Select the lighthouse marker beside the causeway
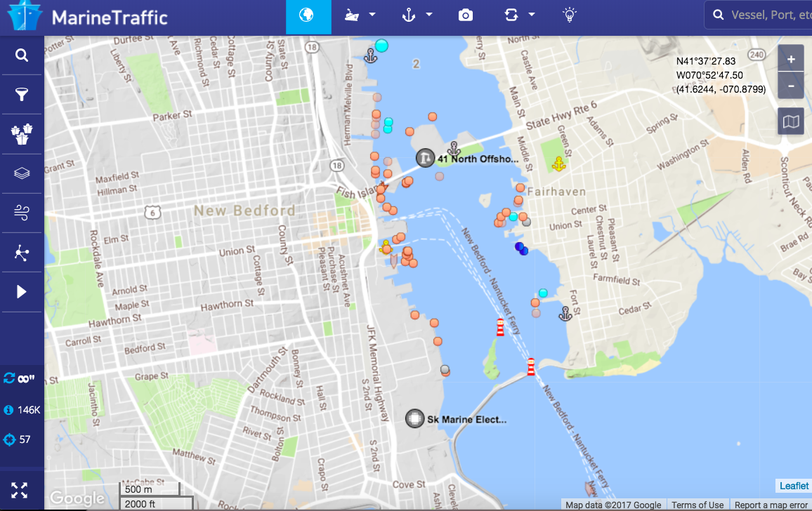The image size is (812, 511). coord(531,366)
